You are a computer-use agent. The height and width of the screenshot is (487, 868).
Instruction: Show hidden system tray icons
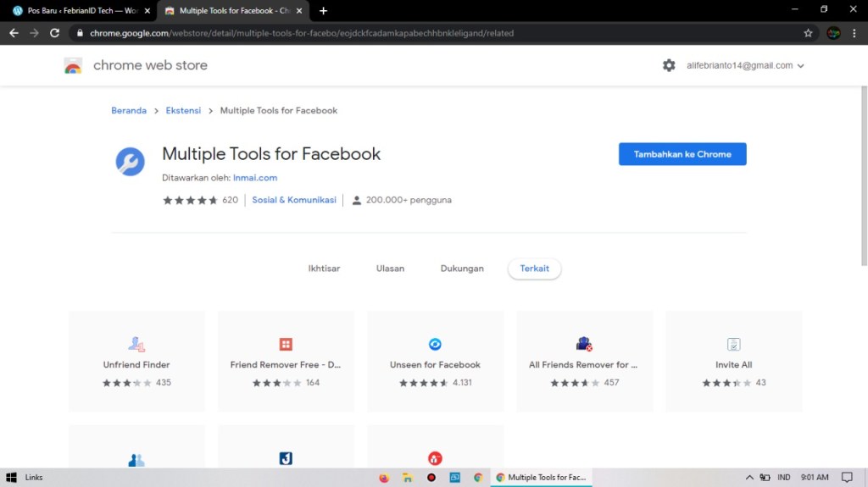click(749, 478)
